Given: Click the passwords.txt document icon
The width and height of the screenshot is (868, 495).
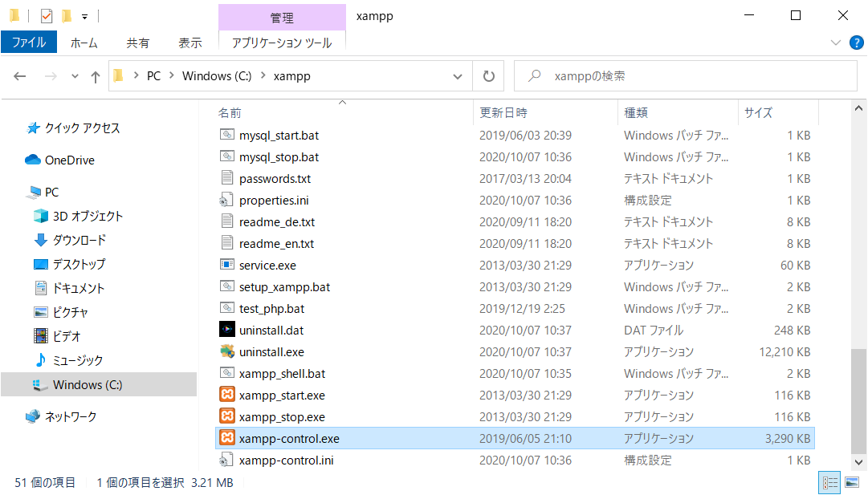Looking at the screenshot, I should (227, 178).
